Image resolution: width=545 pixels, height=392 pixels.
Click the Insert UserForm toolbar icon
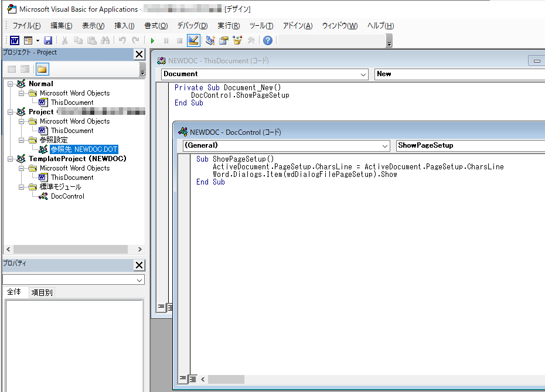(28, 40)
